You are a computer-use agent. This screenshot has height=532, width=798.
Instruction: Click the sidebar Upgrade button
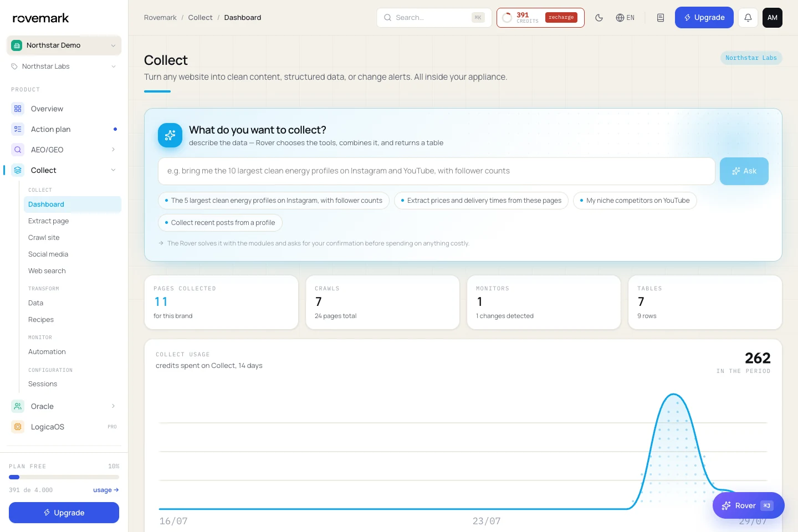pos(64,513)
